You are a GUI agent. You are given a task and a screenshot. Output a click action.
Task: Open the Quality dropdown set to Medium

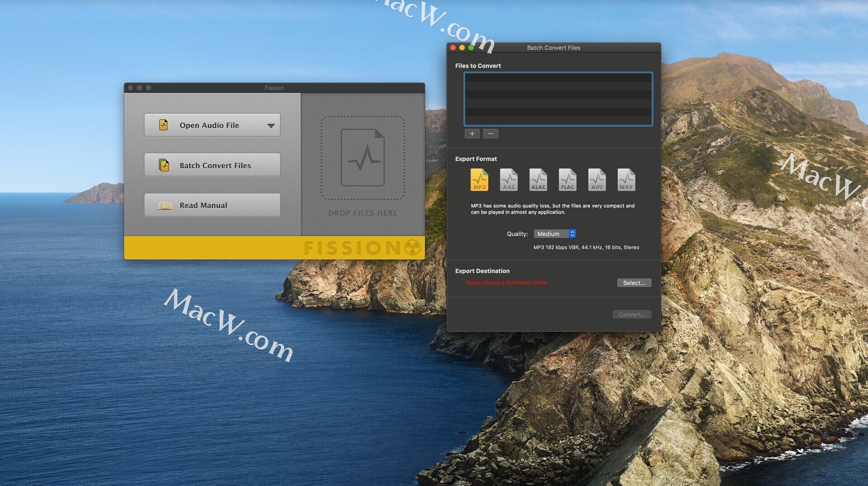(x=555, y=234)
